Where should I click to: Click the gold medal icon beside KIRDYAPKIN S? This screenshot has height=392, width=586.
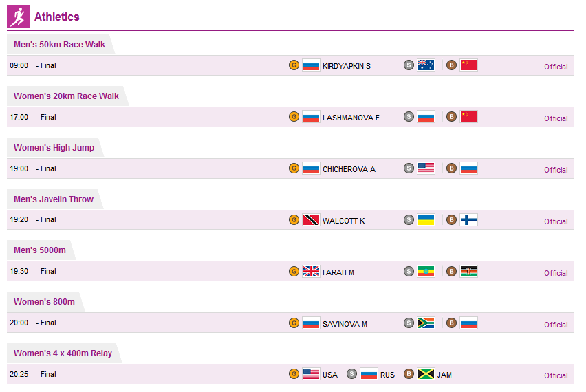(x=294, y=65)
